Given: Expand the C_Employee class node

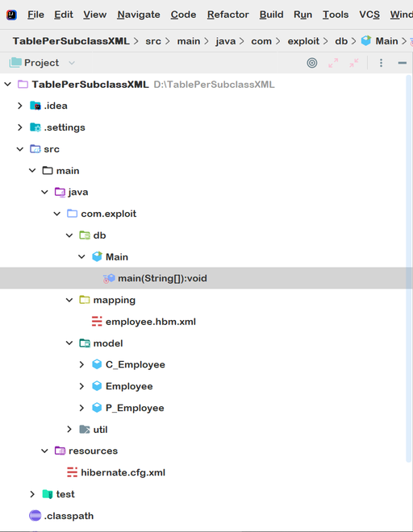Looking at the screenshot, I should [81, 364].
